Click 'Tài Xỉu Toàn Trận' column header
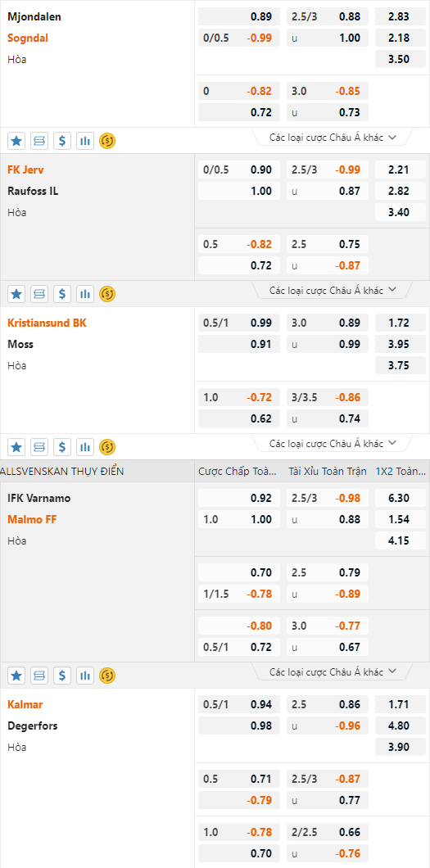 click(x=328, y=472)
